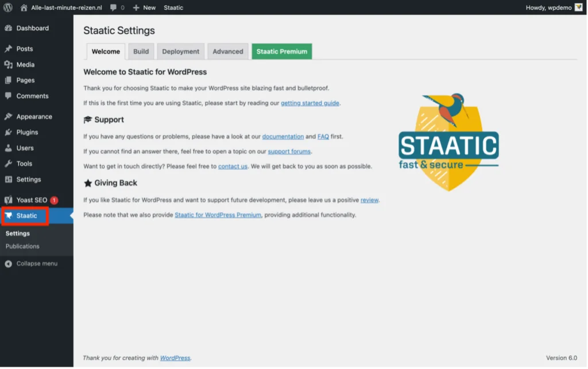Click the Comments speech bubble sidebar icon
The height and width of the screenshot is (369, 588).
click(x=8, y=96)
